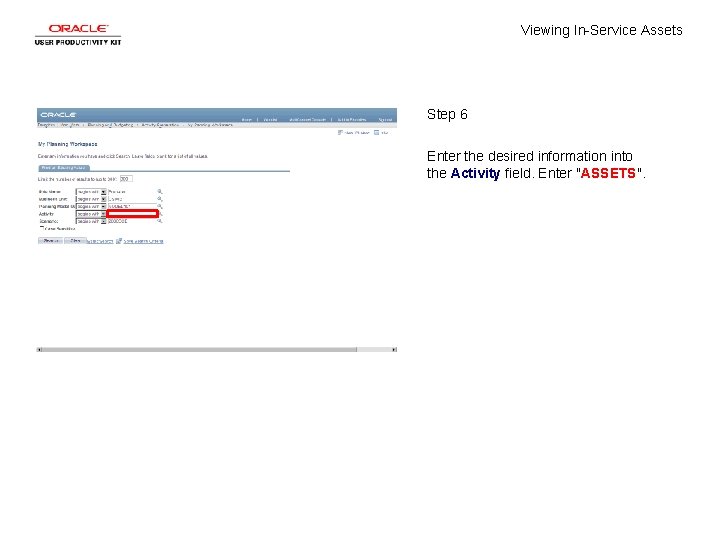Expand the Activity operator dropdown
Image resolution: width=720 pixels, height=540 pixels.
(x=91, y=214)
